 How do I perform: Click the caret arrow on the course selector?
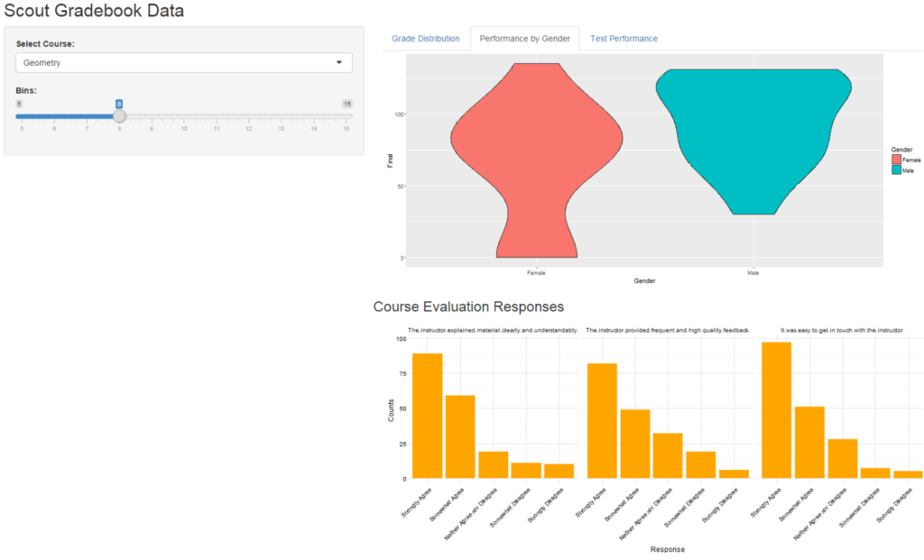(x=339, y=63)
